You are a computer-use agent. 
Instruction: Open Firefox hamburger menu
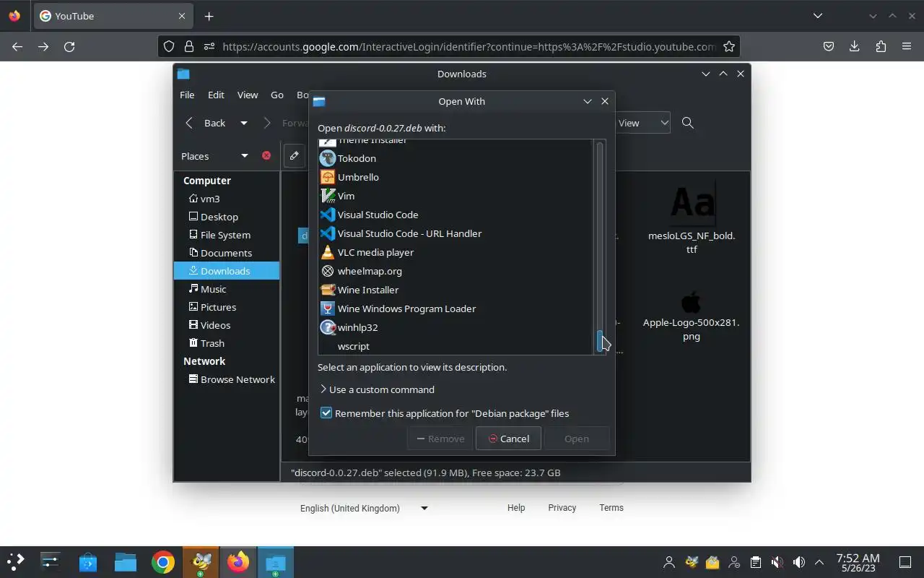(907, 46)
